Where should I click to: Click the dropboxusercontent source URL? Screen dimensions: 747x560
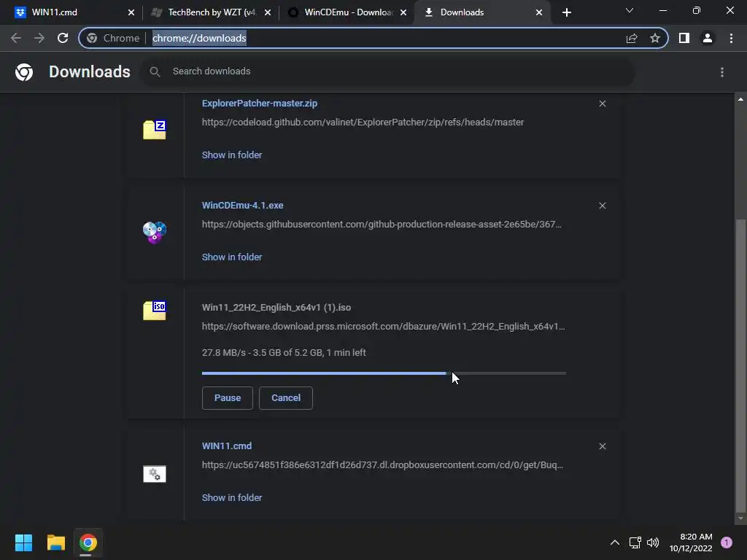pos(382,465)
